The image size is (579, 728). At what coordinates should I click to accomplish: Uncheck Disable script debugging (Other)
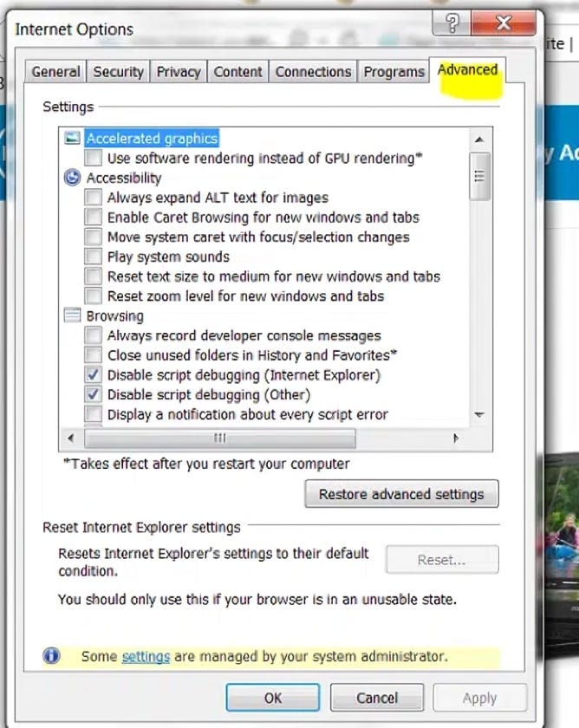tap(93, 394)
